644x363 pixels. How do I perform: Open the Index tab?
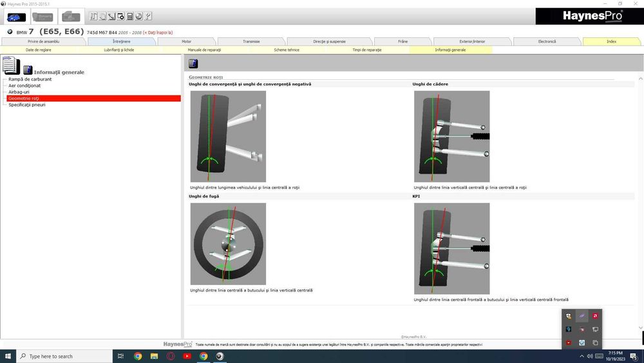click(612, 41)
